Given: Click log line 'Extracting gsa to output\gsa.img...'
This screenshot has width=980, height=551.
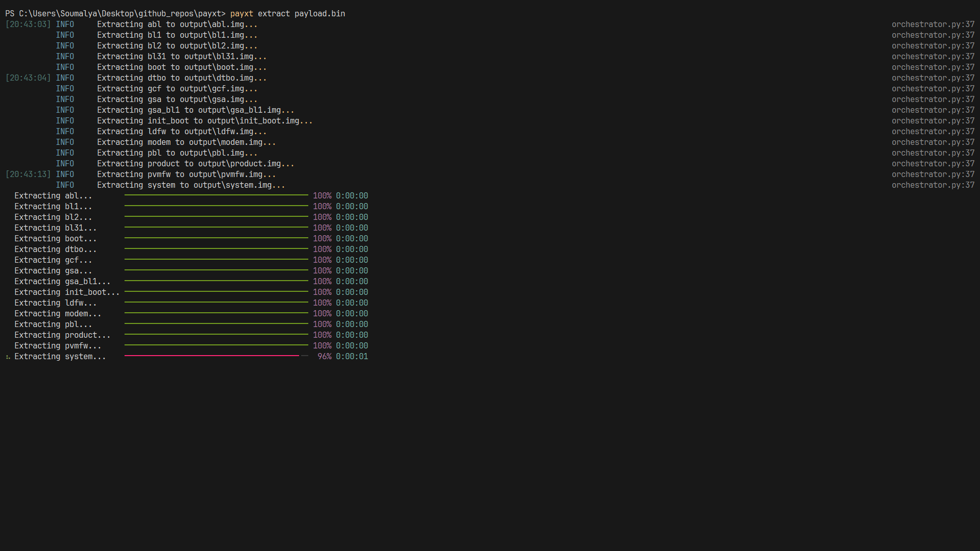Looking at the screenshot, I should pyautogui.click(x=177, y=99).
